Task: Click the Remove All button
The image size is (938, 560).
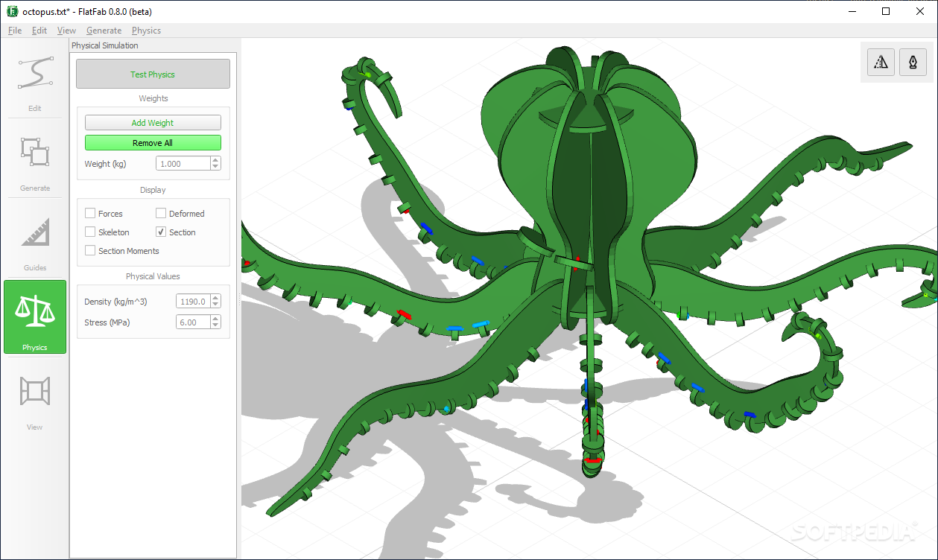Action: point(153,143)
